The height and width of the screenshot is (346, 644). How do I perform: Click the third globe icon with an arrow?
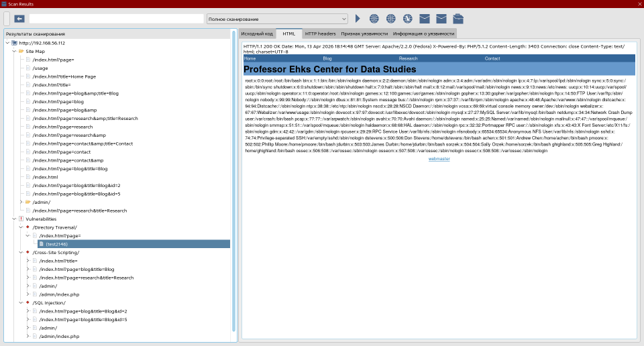(x=408, y=19)
